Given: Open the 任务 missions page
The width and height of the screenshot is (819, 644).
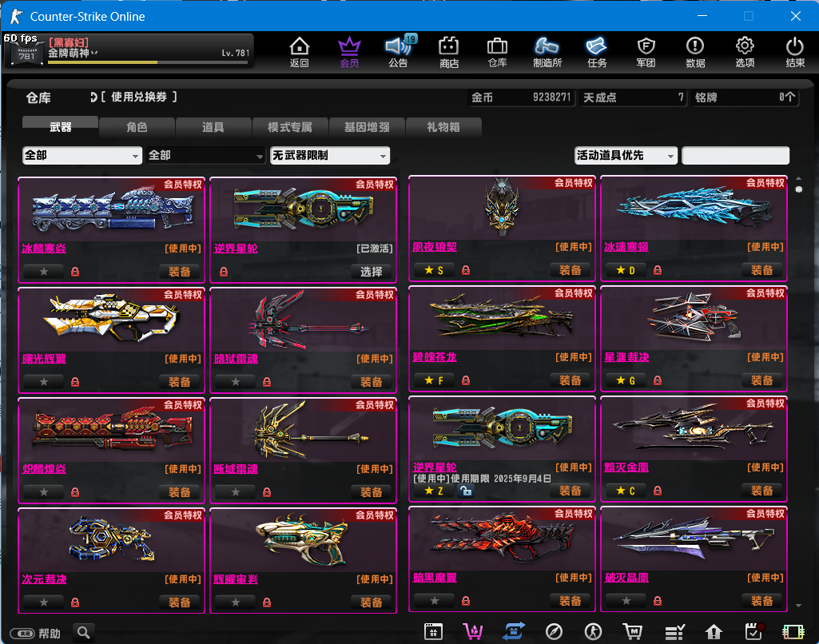Looking at the screenshot, I should pyautogui.click(x=597, y=52).
